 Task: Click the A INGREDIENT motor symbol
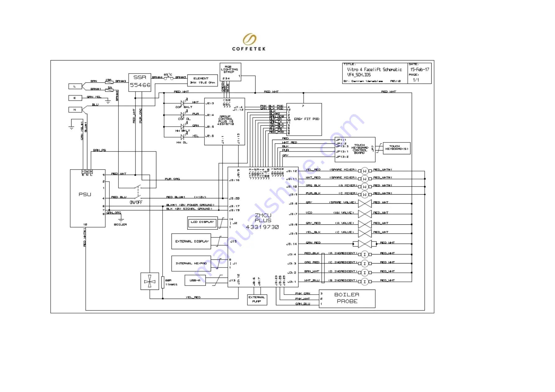coord(365,254)
